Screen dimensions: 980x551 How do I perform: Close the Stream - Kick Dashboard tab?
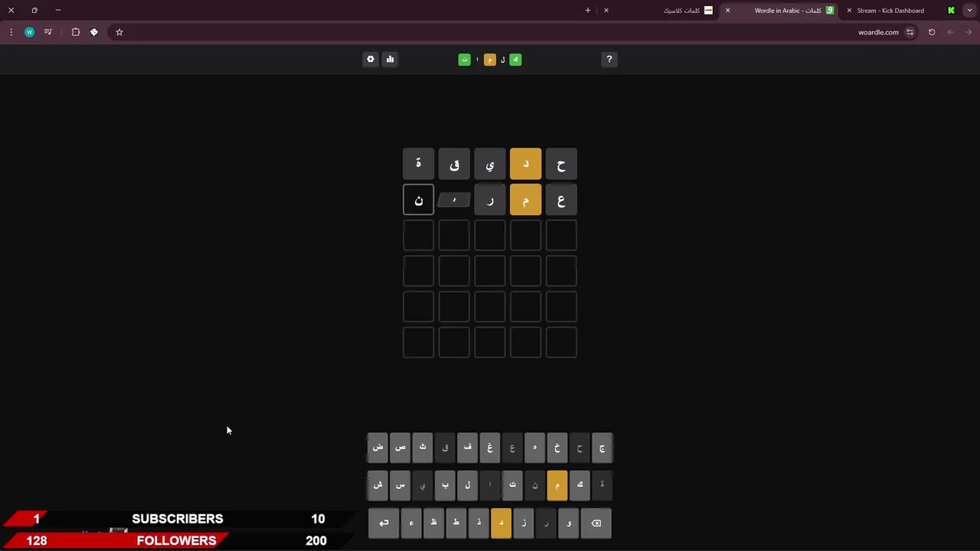click(849, 11)
